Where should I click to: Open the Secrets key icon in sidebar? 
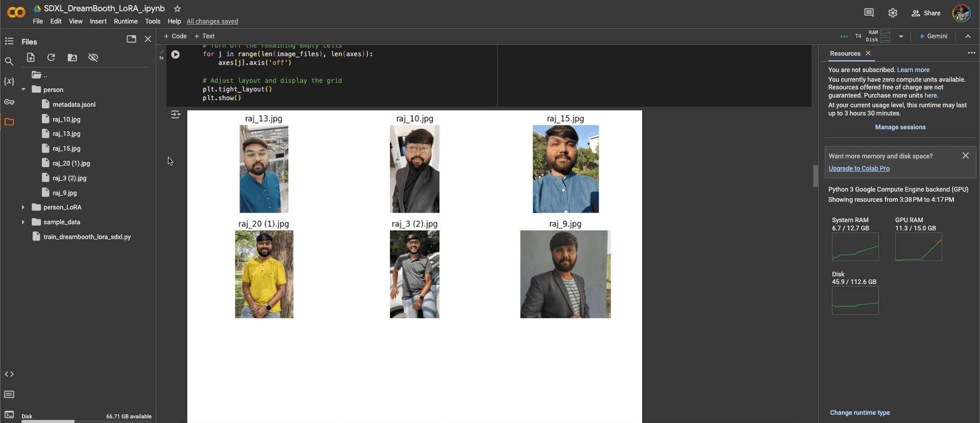coord(9,102)
